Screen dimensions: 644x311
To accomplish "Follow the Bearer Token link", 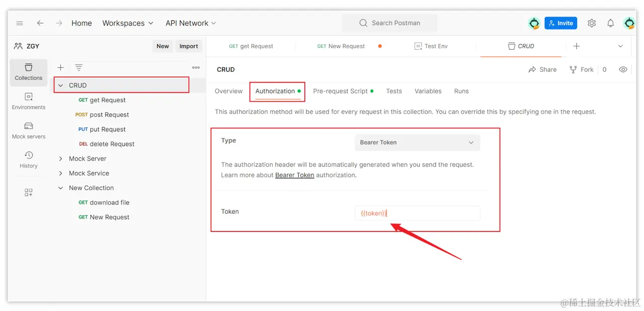I will pos(295,175).
